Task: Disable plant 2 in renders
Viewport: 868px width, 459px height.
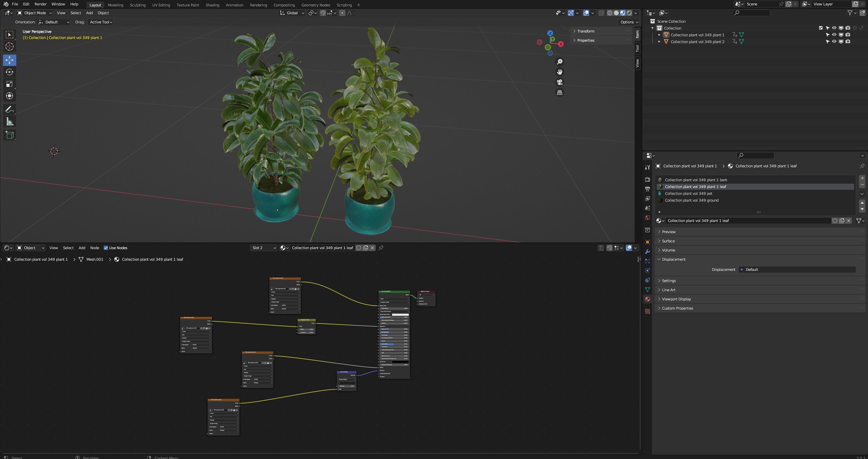Action: [x=848, y=42]
